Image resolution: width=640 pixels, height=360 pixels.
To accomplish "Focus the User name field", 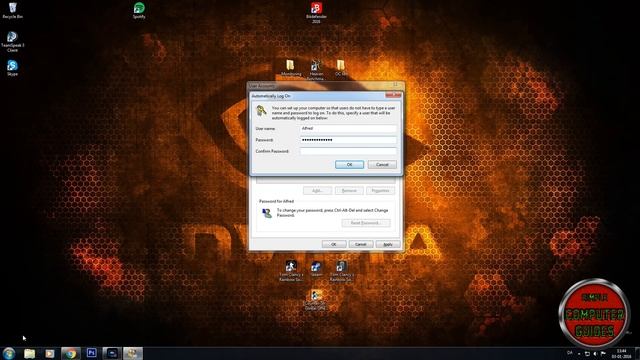I will click(348, 129).
